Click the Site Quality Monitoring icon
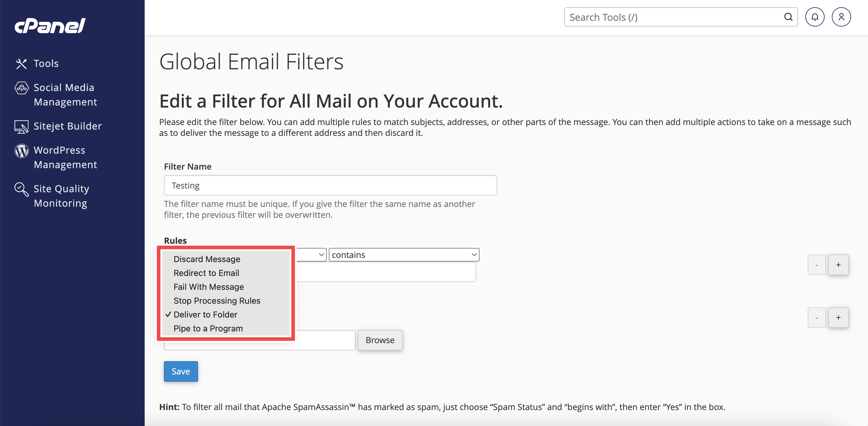The width and height of the screenshot is (868, 426). point(22,189)
